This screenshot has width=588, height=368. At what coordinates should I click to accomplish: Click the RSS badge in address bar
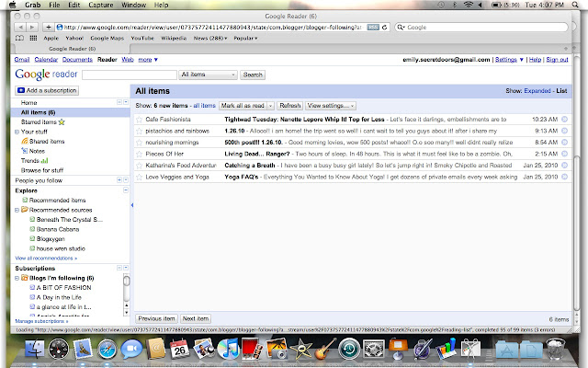[373, 28]
